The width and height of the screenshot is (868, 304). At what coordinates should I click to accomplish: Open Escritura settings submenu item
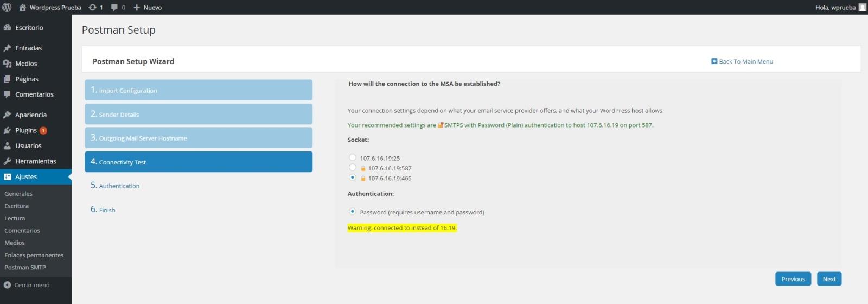[16, 206]
